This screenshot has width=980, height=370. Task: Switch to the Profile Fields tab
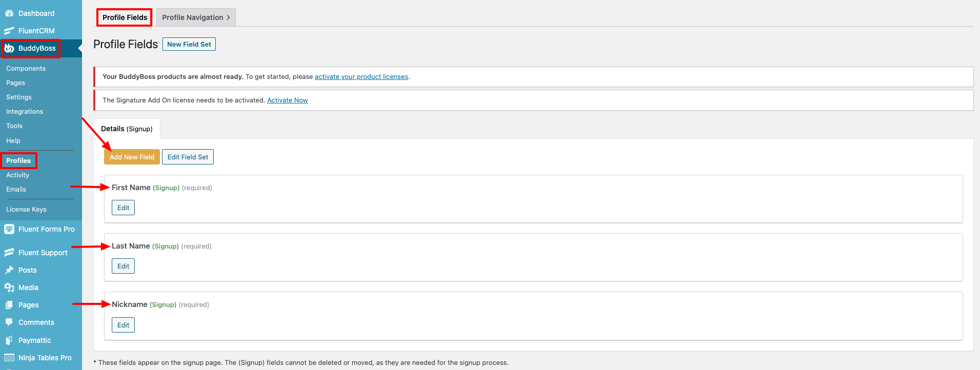click(x=125, y=17)
